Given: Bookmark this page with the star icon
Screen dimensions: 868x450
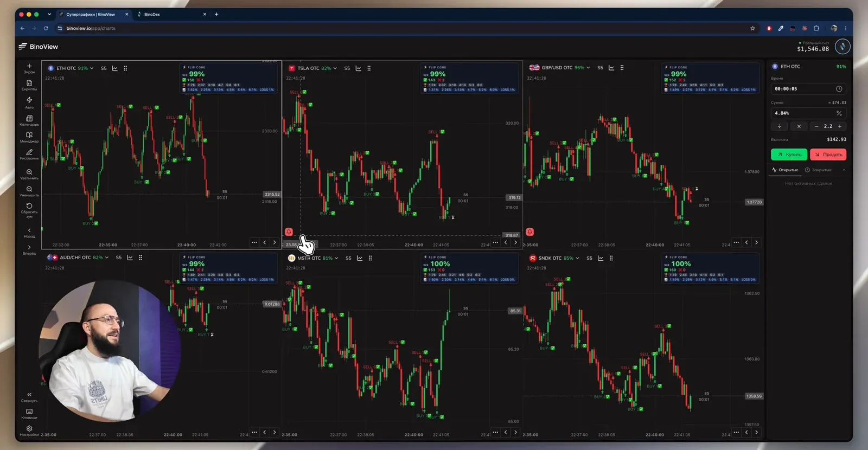Looking at the screenshot, I should (752, 28).
